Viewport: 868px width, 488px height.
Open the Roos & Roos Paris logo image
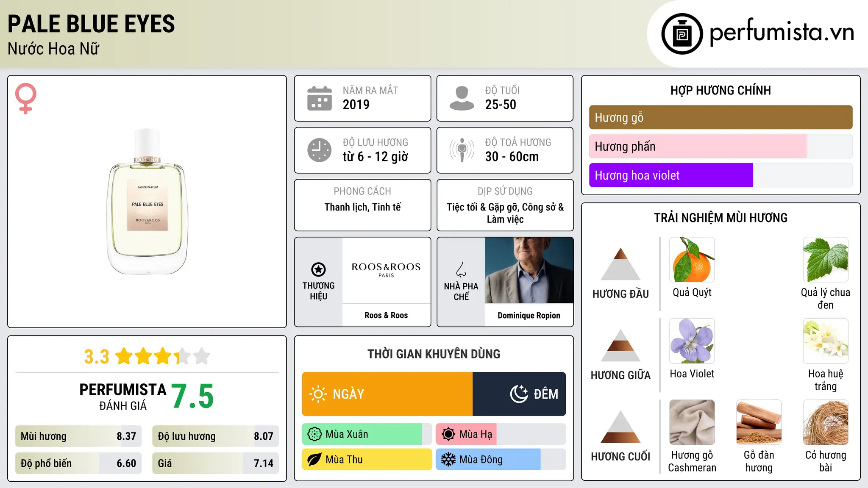pyautogui.click(x=386, y=270)
